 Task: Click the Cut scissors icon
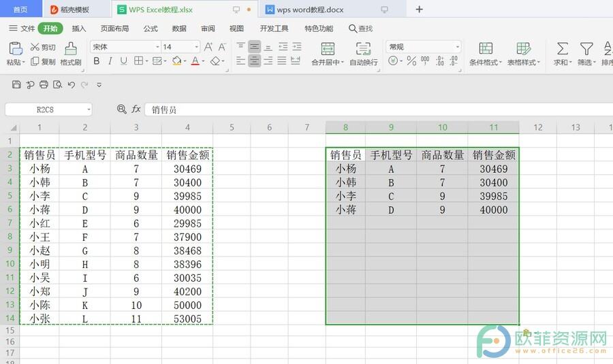tap(35, 47)
